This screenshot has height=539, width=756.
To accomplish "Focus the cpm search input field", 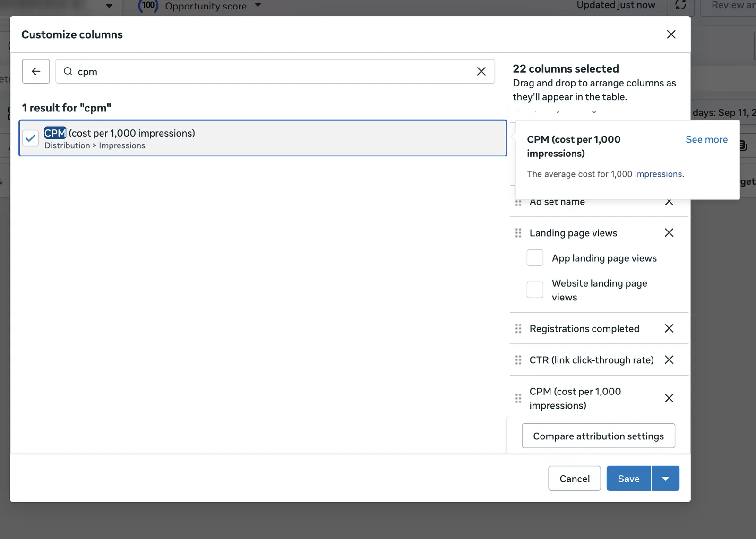I will coord(275,71).
